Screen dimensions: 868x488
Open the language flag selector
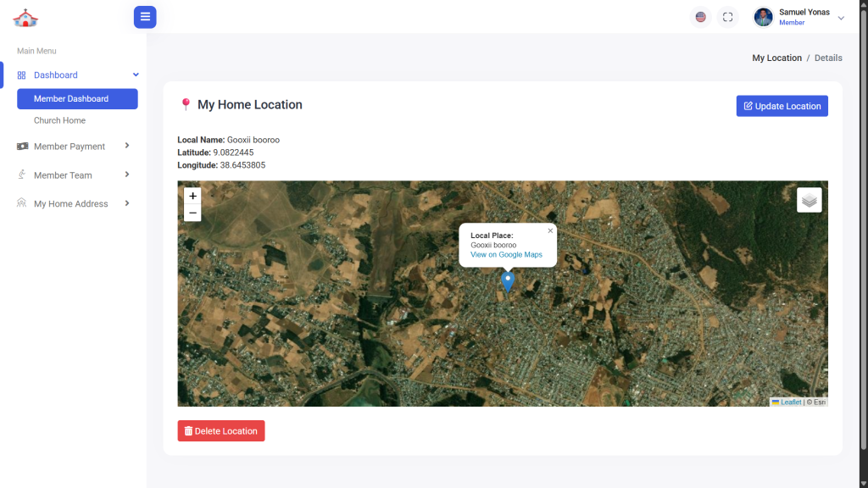pyautogui.click(x=700, y=17)
